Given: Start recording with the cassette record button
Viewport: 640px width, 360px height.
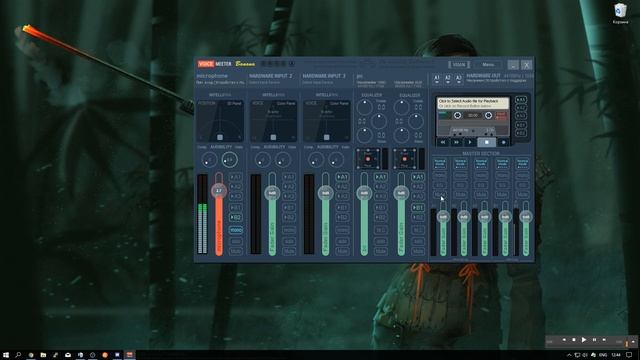Looking at the screenshot, I should point(503,142).
